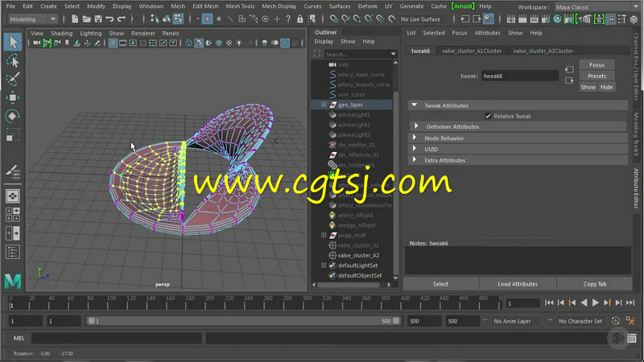
Task: Expand the Deformer Attributes section
Action: [x=416, y=126]
